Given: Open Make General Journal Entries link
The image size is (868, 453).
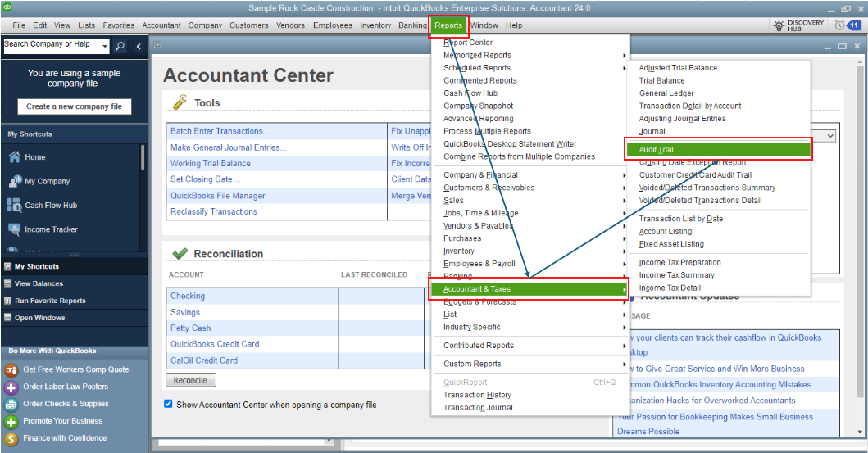Looking at the screenshot, I should (x=228, y=147).
